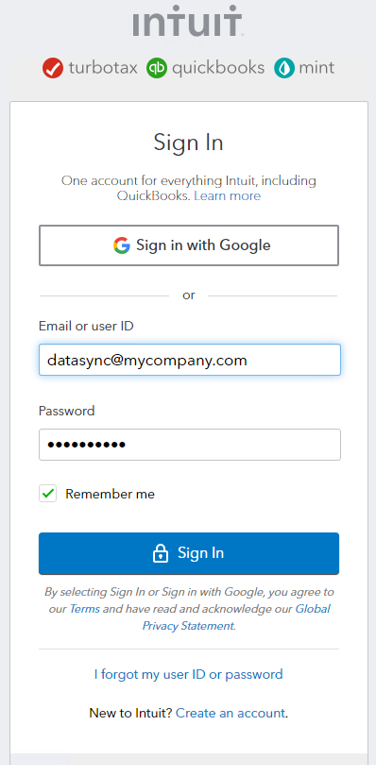Screen dimensions: 376x765
Task: Click the green QuickBooks qb icon
Action: pyautogui.click(x=157, y=68)
